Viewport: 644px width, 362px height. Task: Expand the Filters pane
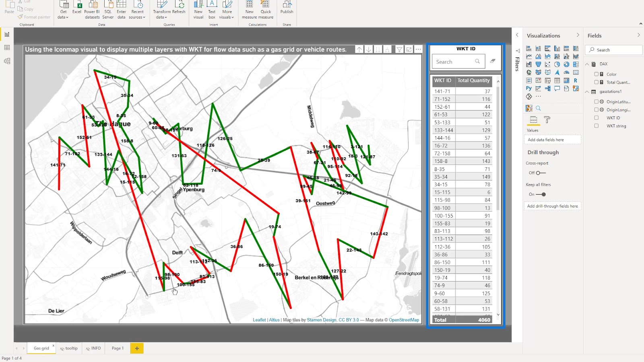click(517, 35)
